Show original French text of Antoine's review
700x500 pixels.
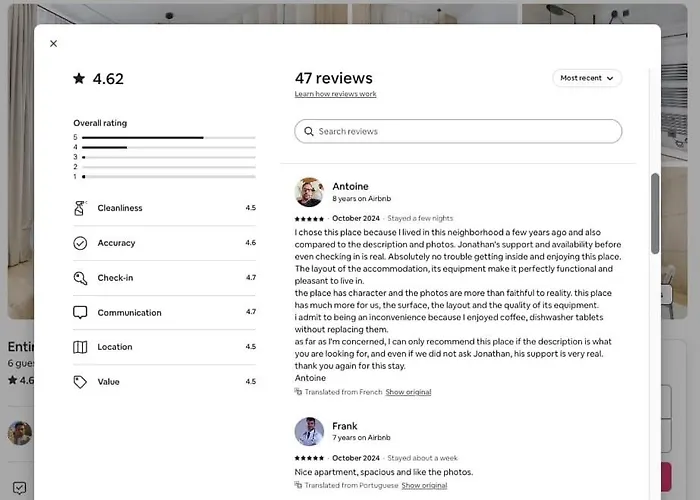408,392
